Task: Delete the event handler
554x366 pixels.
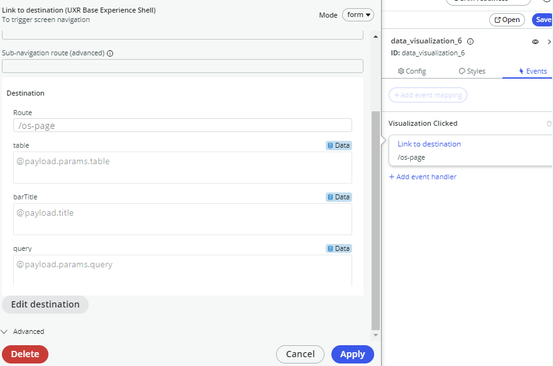Action: point(25,354)
